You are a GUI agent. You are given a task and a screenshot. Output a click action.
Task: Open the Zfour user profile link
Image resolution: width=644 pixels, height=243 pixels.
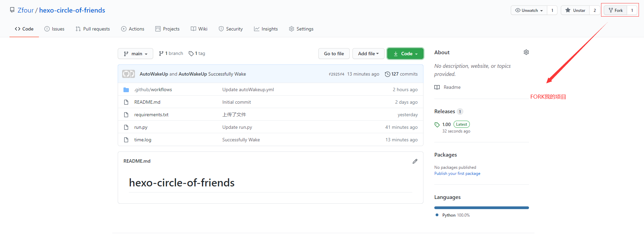click(26, 10)
